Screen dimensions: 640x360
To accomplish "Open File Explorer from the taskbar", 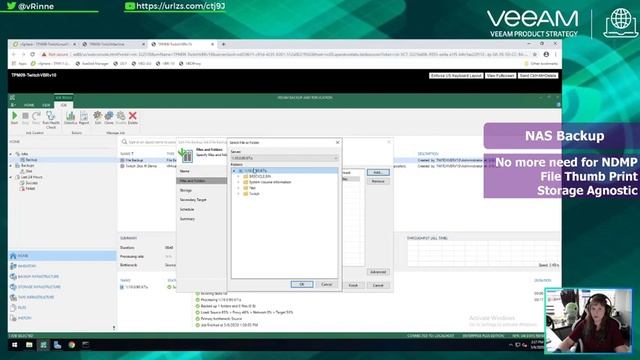I will 29,345.
